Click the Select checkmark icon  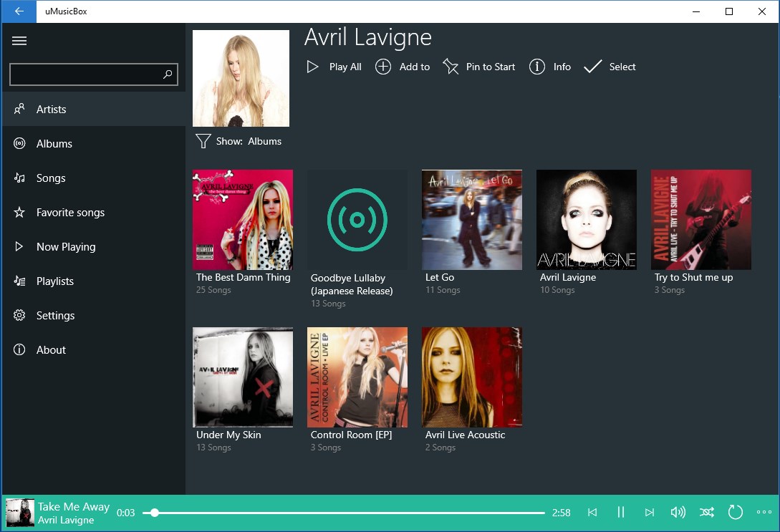coord(592,67)
